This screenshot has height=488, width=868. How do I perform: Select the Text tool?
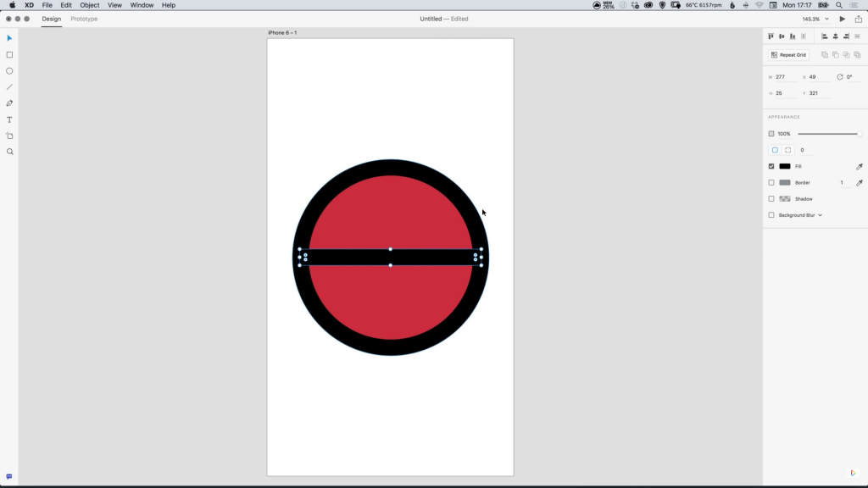pos(9,119)
